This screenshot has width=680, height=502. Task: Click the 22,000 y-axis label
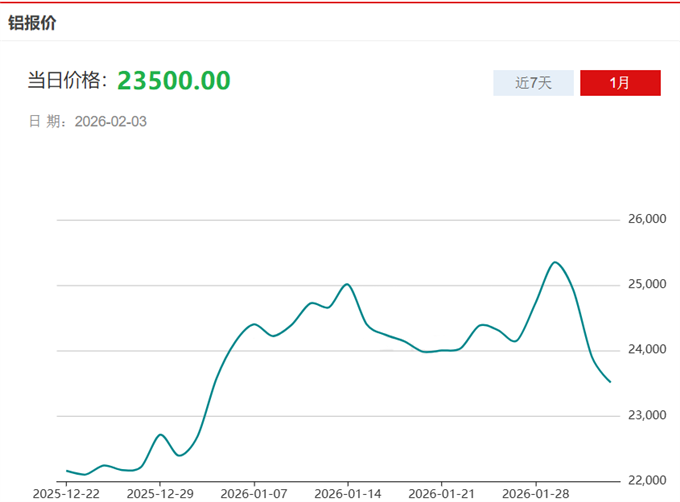point(647,480)
